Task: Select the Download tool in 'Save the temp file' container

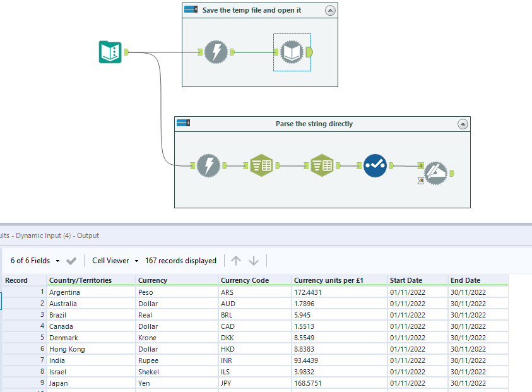Action: [217, 53]
